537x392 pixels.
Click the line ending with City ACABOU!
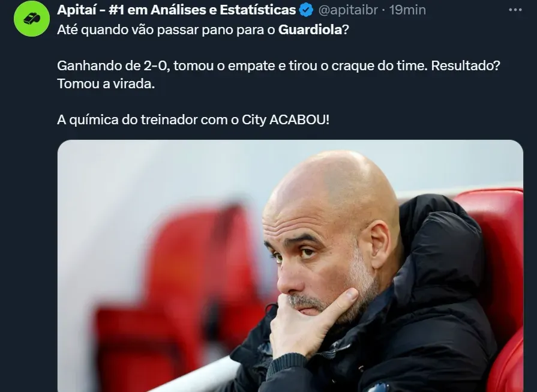193,120
